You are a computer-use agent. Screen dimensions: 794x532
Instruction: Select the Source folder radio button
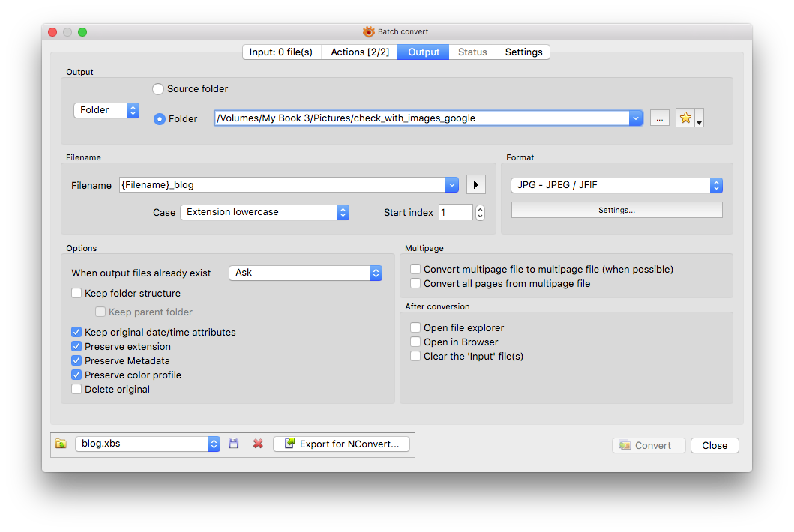(x=158, y=89)
